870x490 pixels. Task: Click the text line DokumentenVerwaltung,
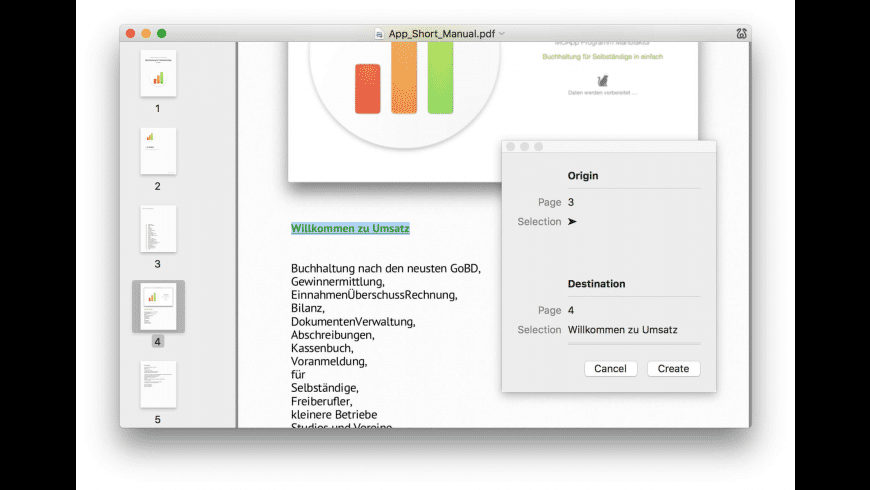pos(353,321)
